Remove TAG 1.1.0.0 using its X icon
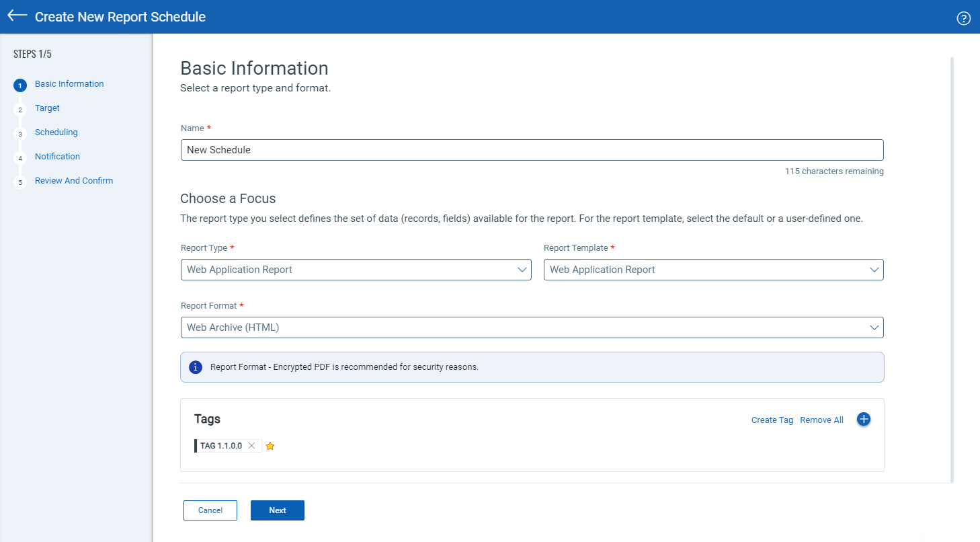The width and height of the screenshot is (980, 542). coord(251,446)
